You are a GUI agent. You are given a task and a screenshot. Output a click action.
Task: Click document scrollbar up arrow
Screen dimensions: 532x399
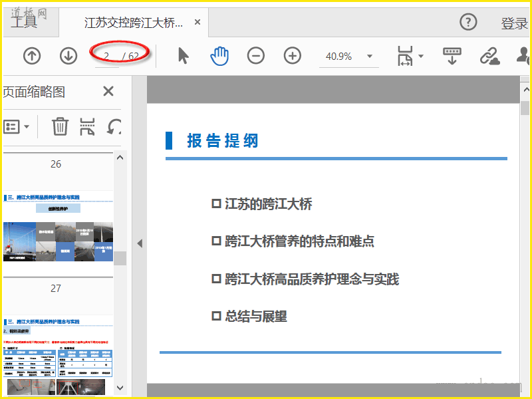pyautogui.click(x=526, y=90)
